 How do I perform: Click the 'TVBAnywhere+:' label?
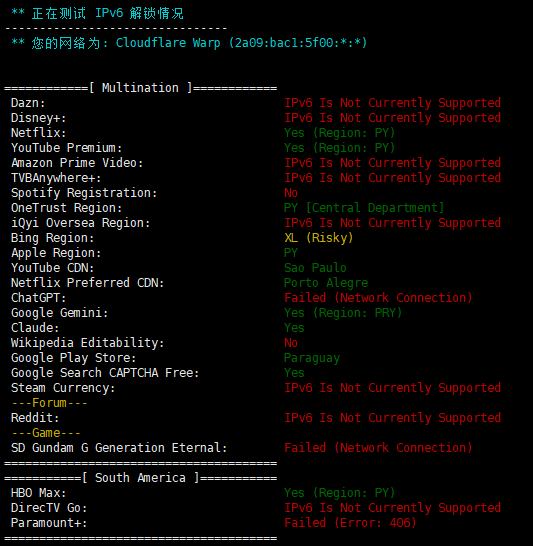pos(56,178)
